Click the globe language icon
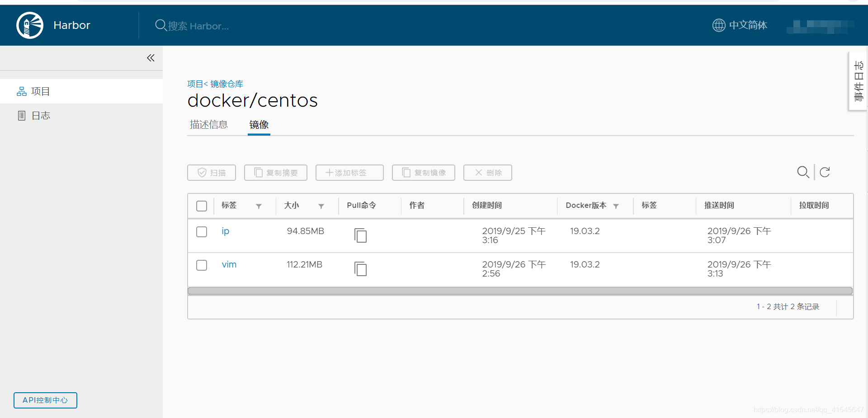This screenshot has width=868, height=418. (719, 25)
